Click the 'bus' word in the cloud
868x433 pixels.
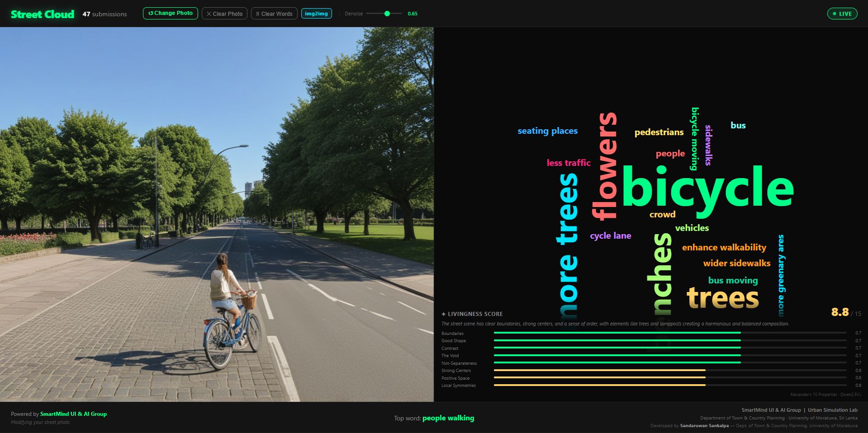pyautogui.click(x=738, y=125)
